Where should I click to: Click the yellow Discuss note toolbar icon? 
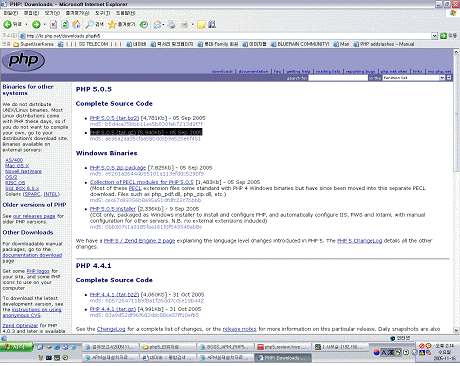tap(201, 24)
